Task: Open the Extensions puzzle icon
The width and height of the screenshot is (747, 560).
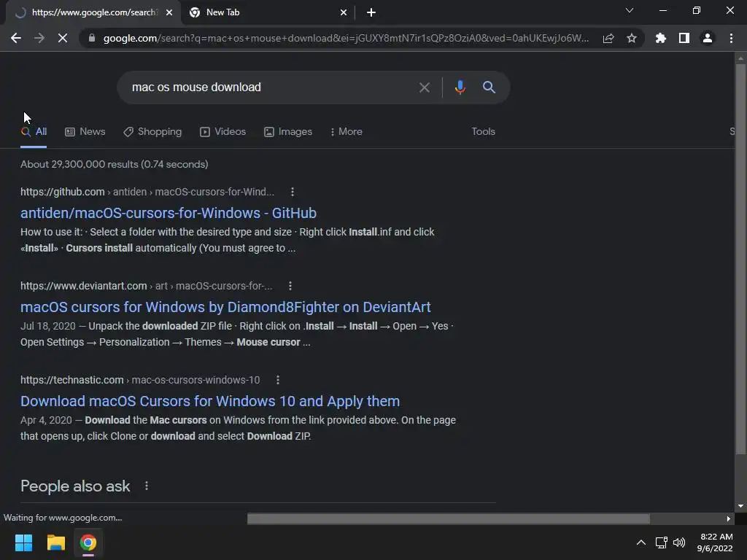Action: [660, 38]
